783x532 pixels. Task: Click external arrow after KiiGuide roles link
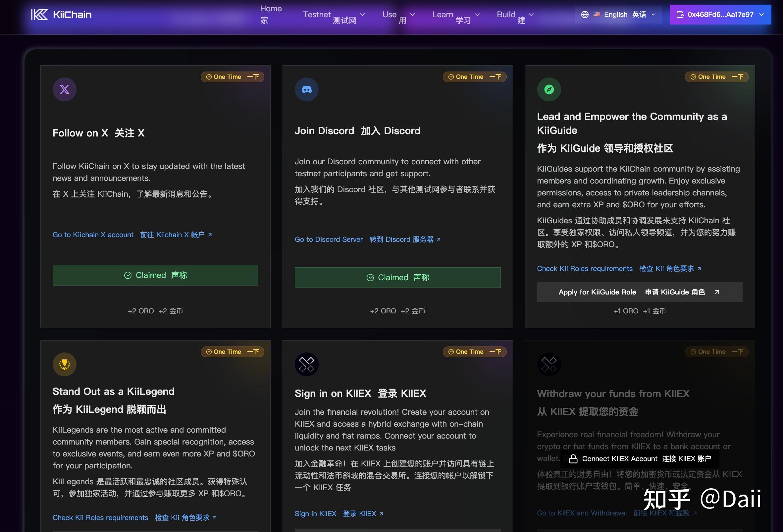tap(700, 269)
